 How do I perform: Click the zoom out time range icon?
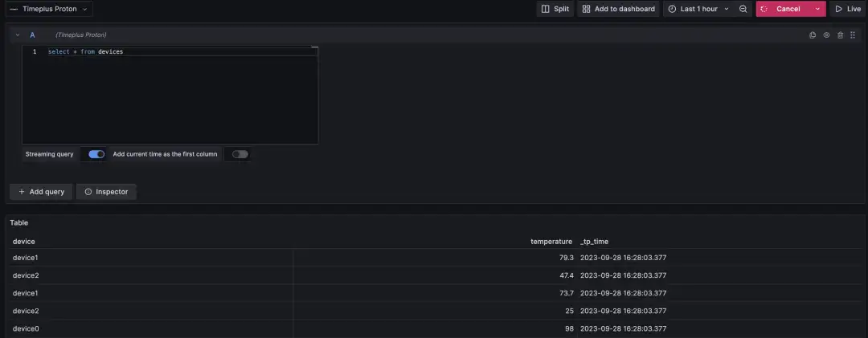(743, 9)
